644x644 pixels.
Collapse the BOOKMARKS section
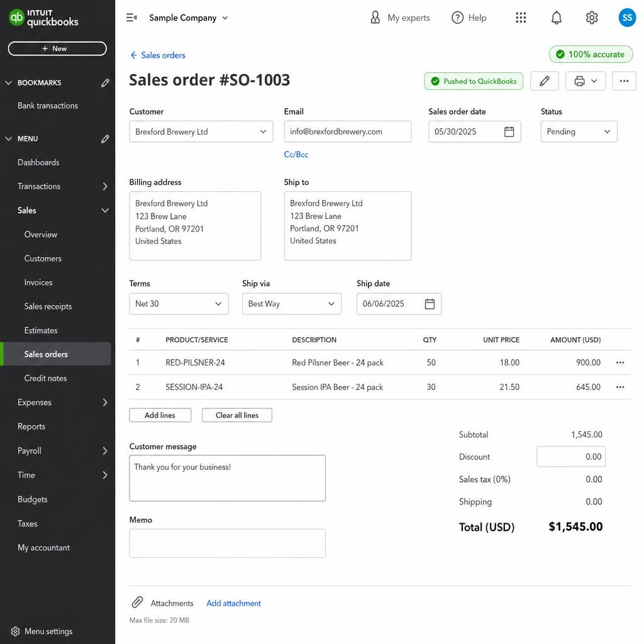(8, 83)
